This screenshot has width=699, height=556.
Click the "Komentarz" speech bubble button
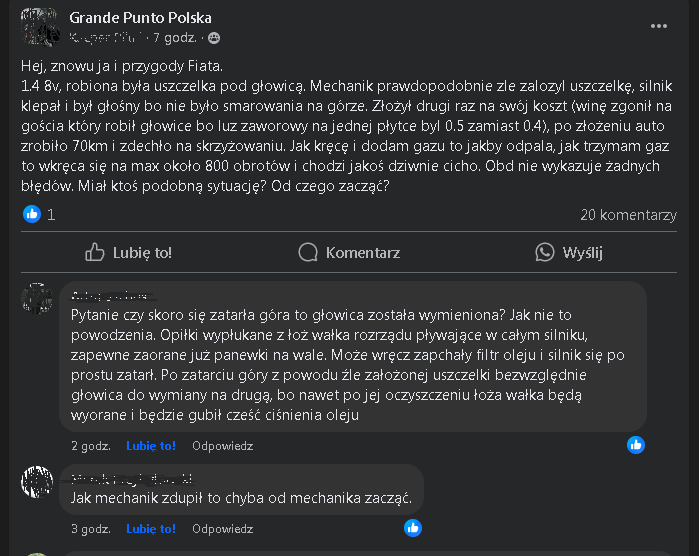tap(349, 253)
